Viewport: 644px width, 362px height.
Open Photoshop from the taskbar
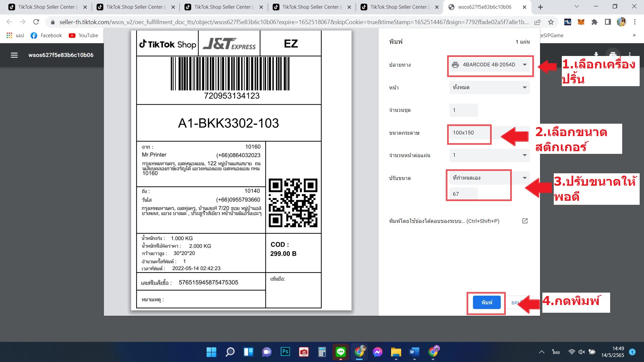[x=285, y=352]
